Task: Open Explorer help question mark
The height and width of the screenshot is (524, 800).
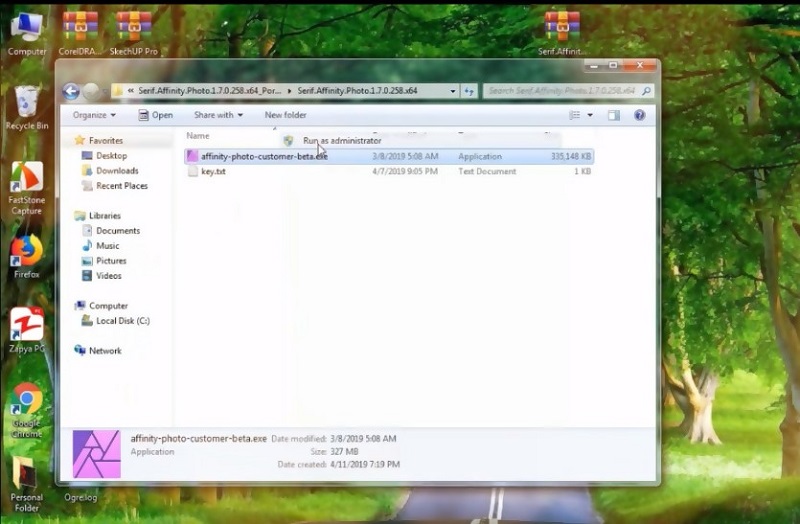Action: click(x=639, y=115)
